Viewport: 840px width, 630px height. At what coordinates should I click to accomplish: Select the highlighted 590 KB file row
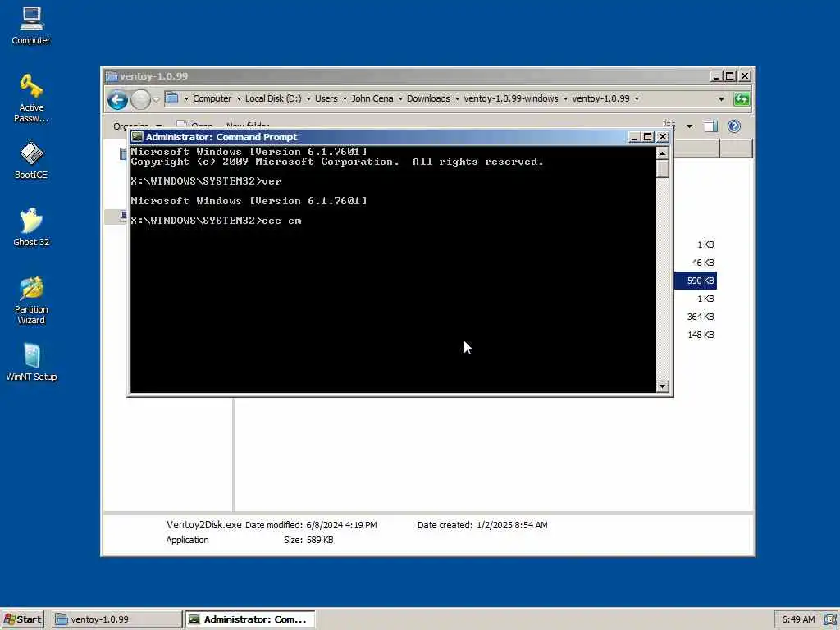click(696, 281)
